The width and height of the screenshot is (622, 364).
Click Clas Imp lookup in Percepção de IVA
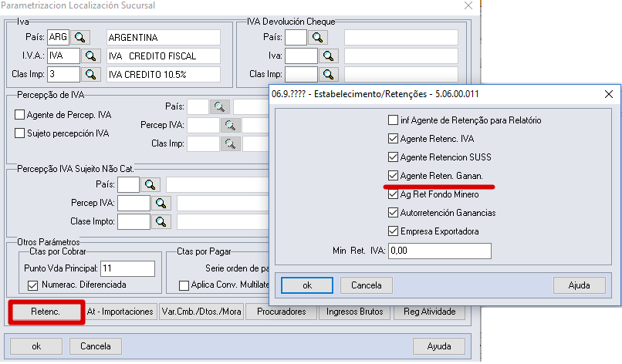231,143
